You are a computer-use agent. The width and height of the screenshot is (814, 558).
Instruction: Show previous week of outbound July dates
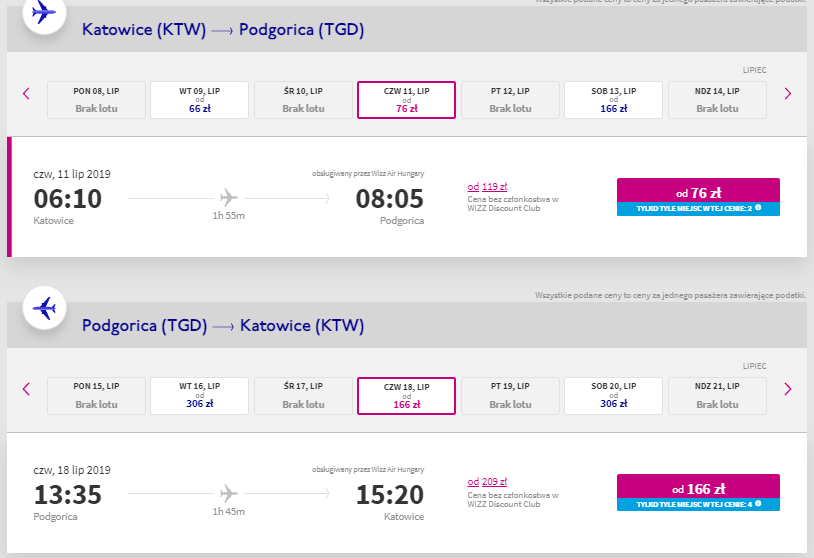click(26, 94)
